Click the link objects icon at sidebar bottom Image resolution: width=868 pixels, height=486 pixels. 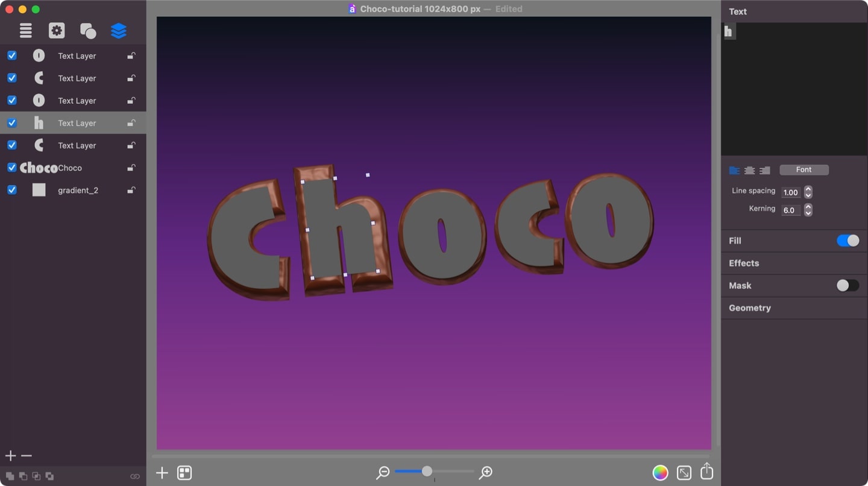point(134,476)
